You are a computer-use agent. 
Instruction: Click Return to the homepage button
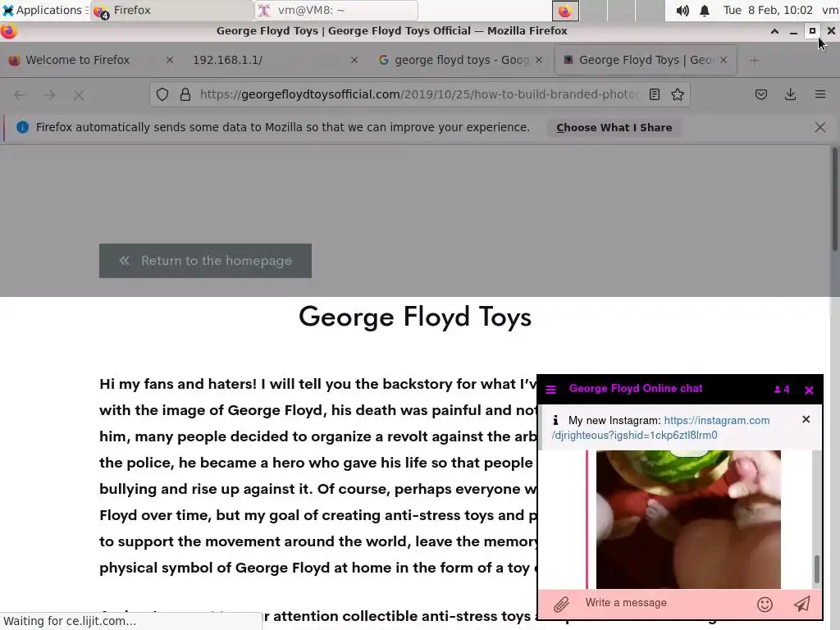click(x=205, y=261)
